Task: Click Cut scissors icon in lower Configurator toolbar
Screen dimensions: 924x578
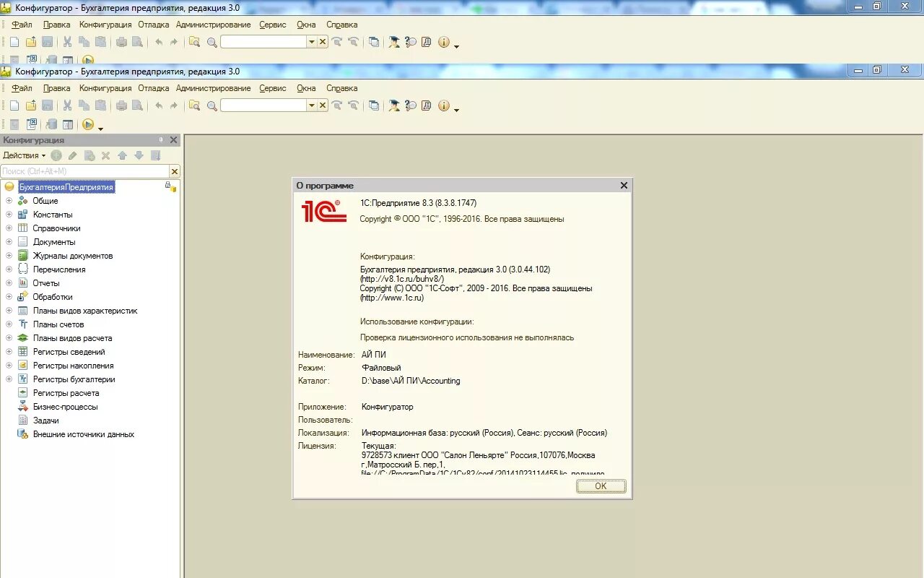Action: click(x=67, y=105)
